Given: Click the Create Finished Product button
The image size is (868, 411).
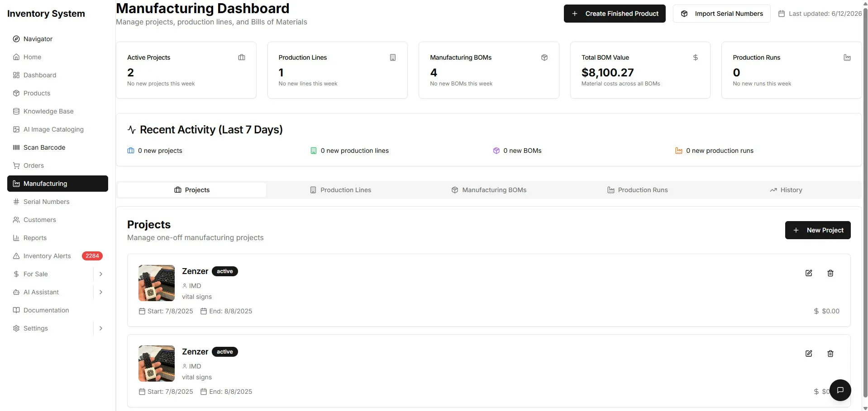Looking at the screenshot, I should pos(615,14).
